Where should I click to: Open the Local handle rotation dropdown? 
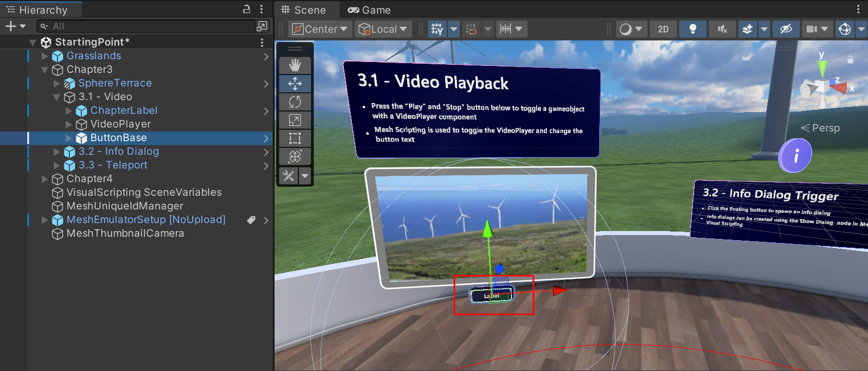[383, 29]
